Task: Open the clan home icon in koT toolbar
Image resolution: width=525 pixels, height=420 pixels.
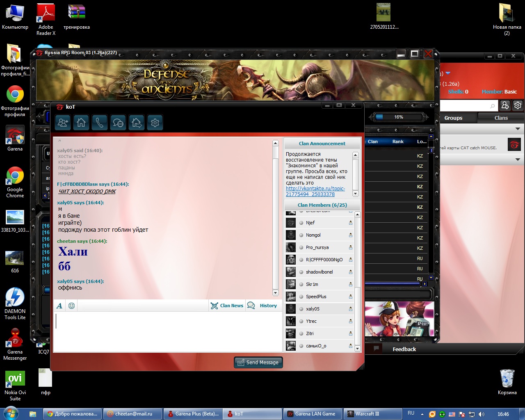Action: 81,122
